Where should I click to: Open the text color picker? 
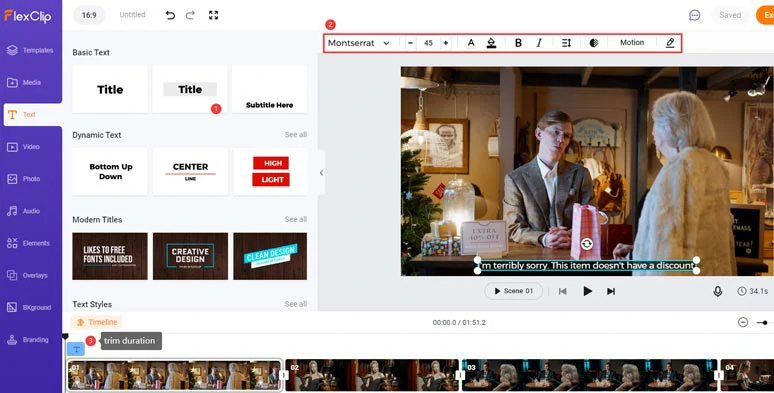[x=471, y=43]
